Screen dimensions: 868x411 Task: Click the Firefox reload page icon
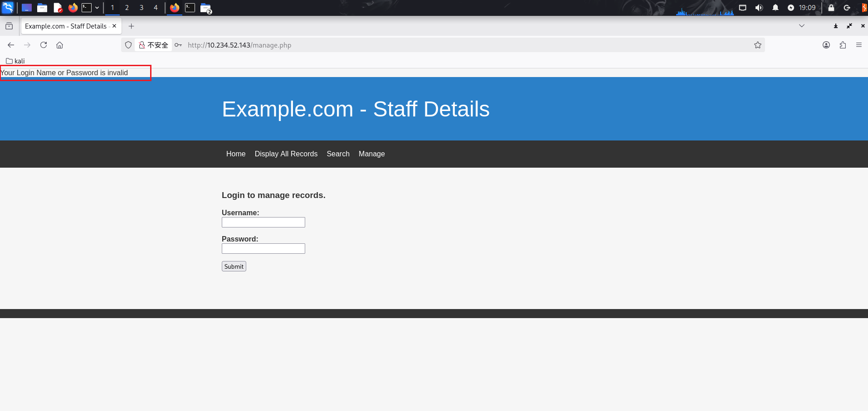tap(44, 45)
